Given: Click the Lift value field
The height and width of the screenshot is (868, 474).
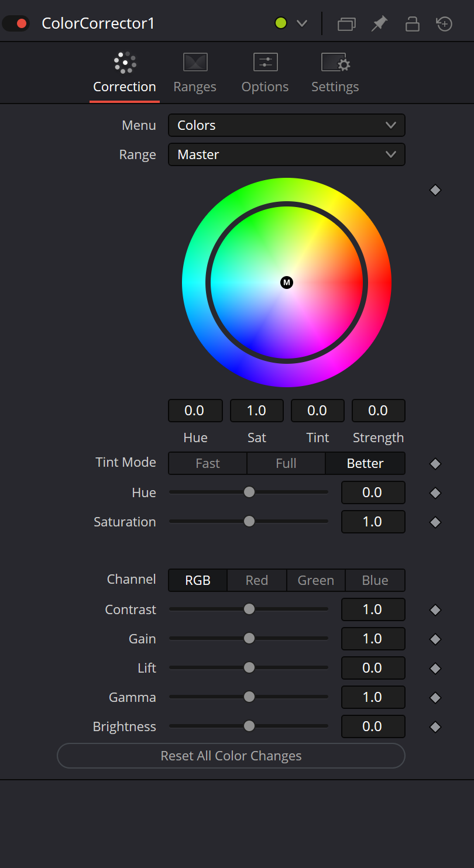Looking at the screenshot, I should [x=373, y=668].
